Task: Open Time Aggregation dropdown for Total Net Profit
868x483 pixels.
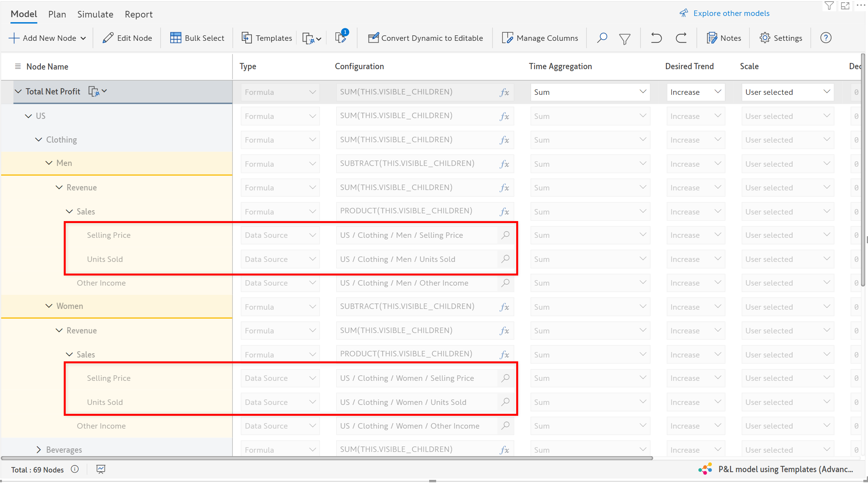Action: point(590,92)
